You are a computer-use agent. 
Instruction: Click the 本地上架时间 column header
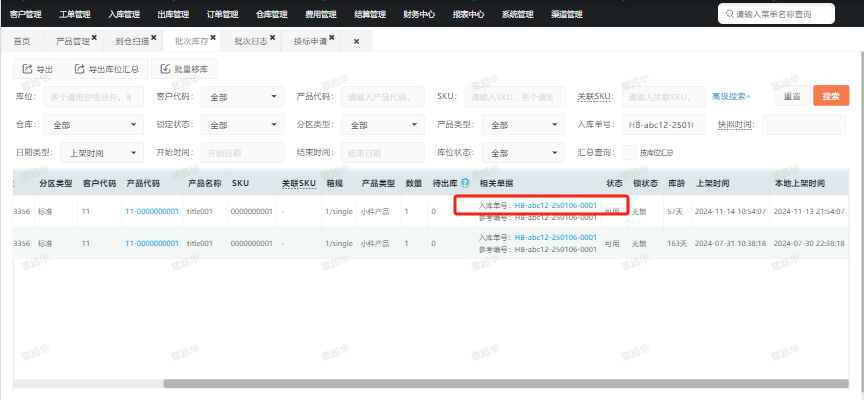799,183
